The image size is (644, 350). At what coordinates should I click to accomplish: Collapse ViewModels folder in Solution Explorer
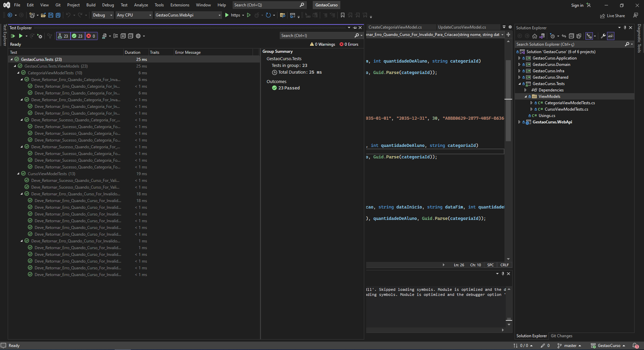526,96
